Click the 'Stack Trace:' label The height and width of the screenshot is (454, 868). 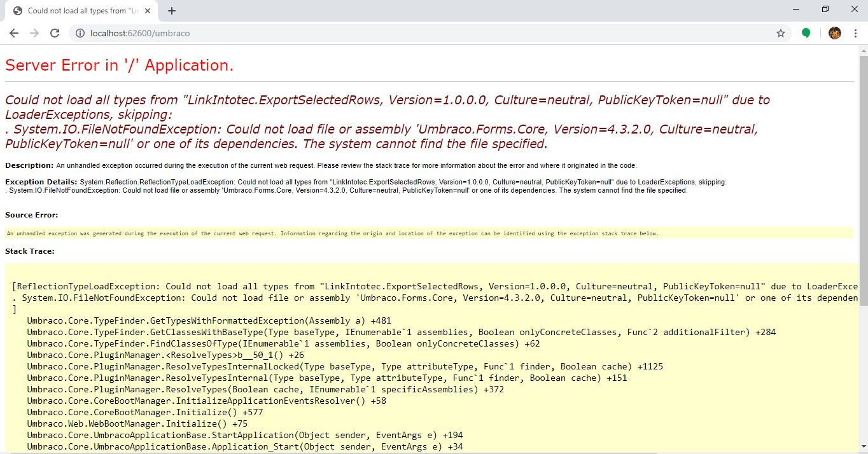pyautogui.click(x=30, y=251)
